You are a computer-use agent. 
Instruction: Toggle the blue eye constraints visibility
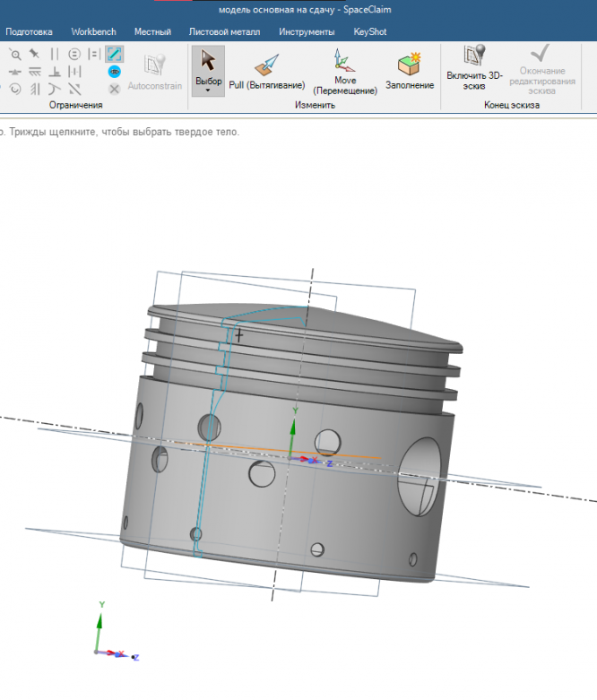coord(115,72)
